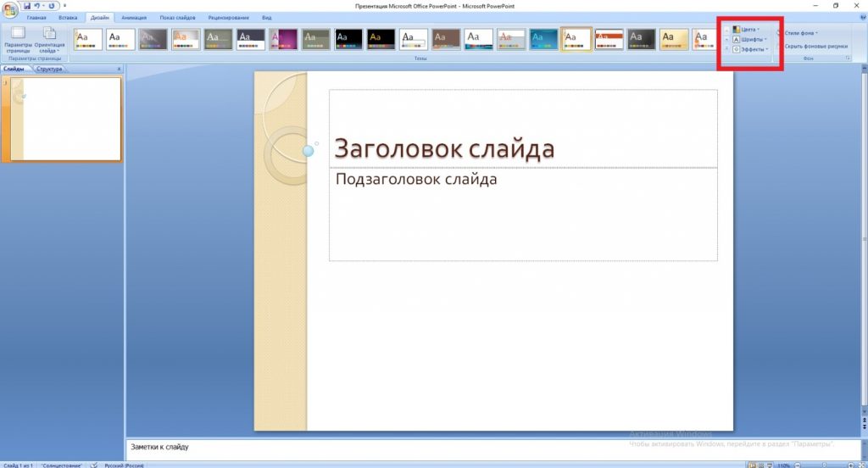Screen dimensions: 868x468
Task: Switch to the Анимация tab
Action: click(134, 18)
